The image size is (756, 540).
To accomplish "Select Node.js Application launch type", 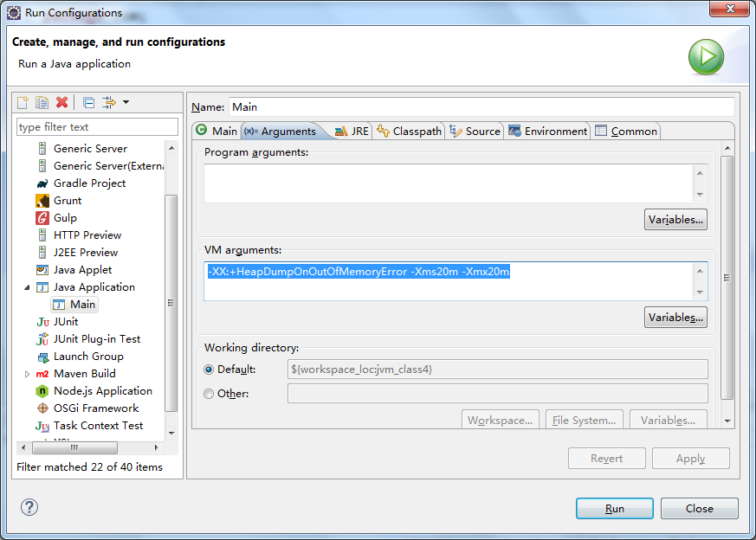I will click(102, 391).
